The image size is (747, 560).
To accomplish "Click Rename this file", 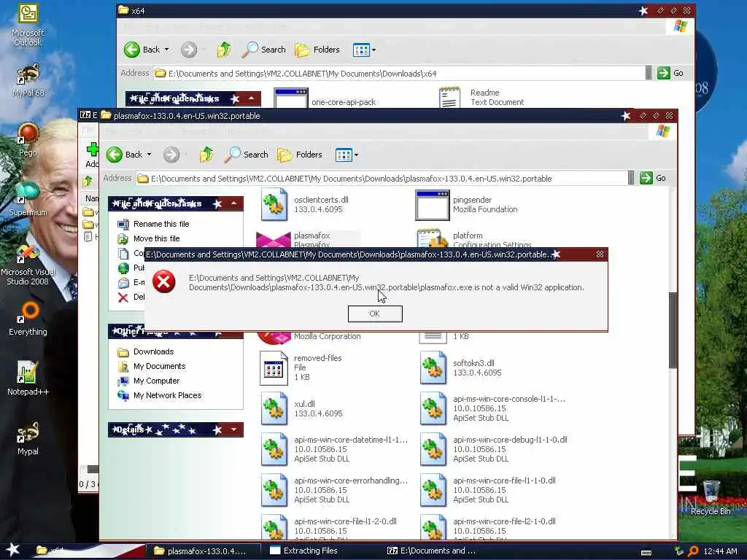I will click(161, 224).
